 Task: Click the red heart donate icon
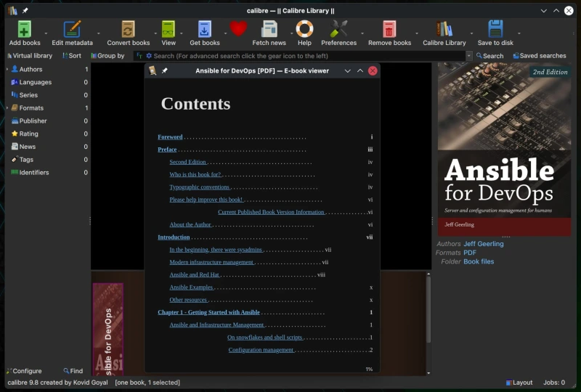(238, 28)
